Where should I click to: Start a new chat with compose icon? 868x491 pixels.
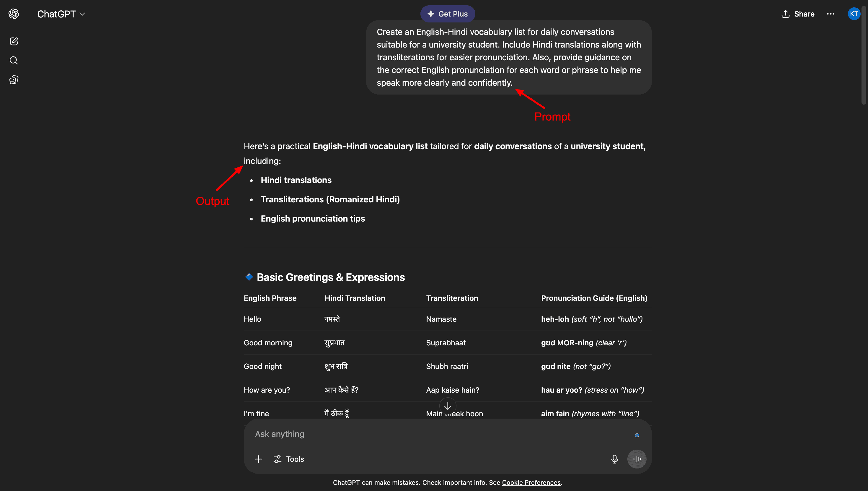(x=14, y=41)
